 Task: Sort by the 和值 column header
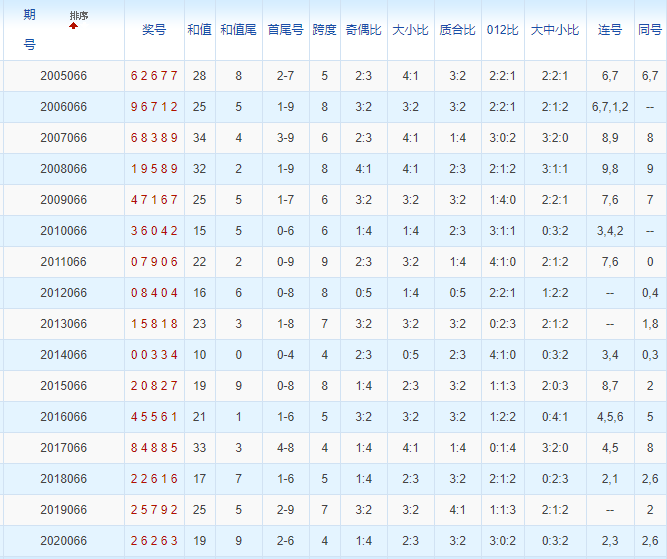(x=200, y=30)
